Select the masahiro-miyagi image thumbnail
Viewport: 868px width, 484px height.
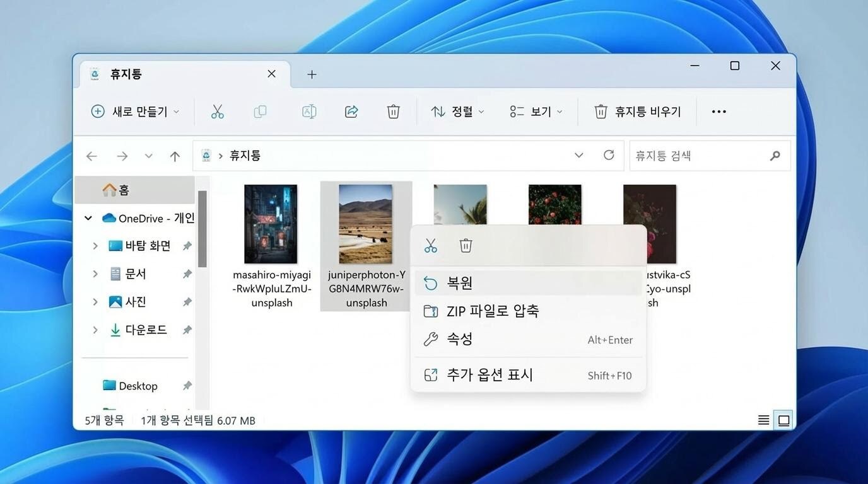click(271, 224)
